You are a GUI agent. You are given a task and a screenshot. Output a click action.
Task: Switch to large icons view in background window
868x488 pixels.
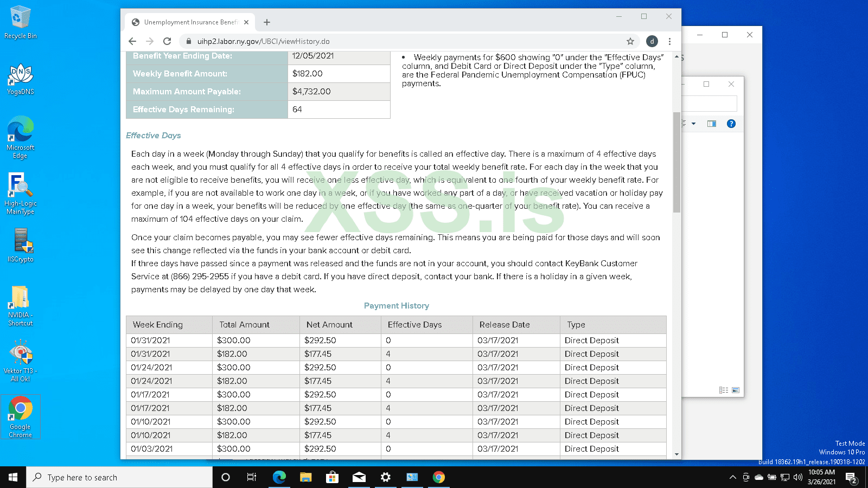(x=736, y=390)
